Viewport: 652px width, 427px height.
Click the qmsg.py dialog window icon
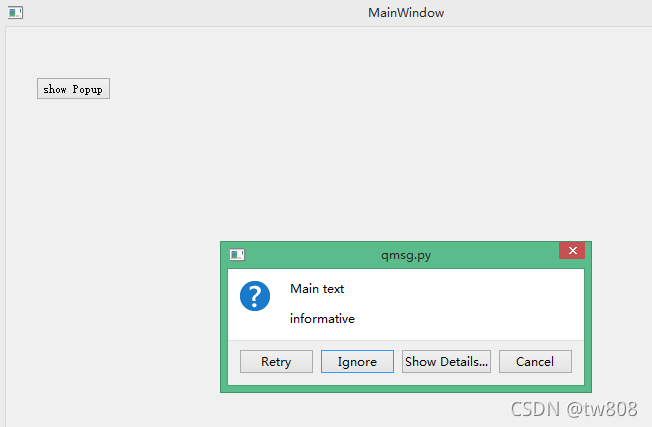237,254
